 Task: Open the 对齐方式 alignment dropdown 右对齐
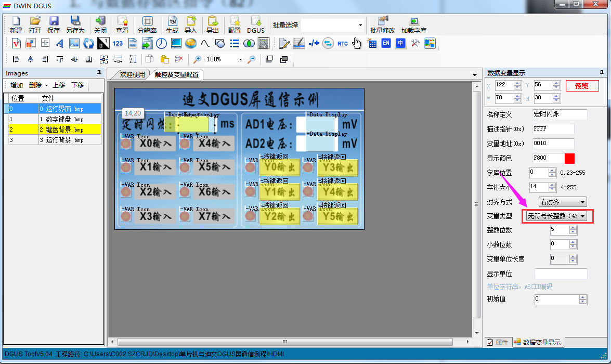[562, 202]
